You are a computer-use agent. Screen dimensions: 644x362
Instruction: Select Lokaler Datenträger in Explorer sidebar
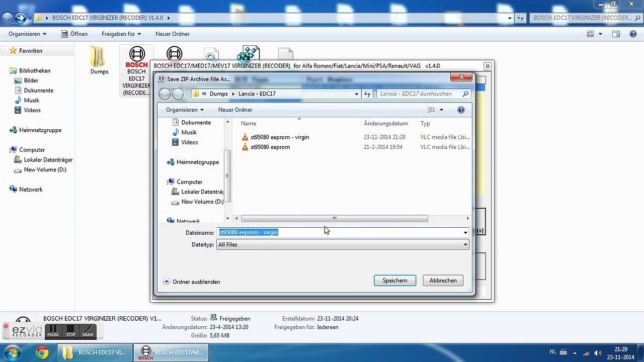(43, 160)
